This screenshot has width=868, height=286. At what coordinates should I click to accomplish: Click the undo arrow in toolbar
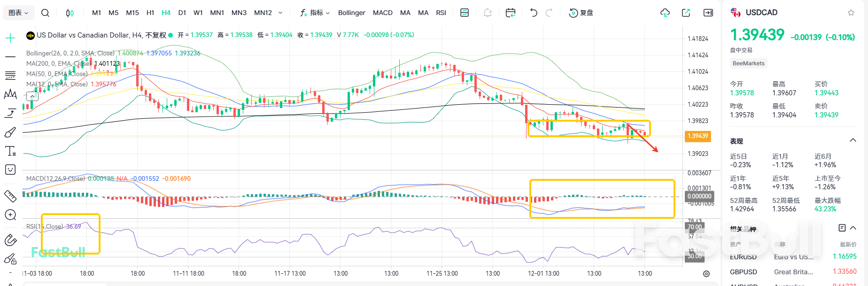pyautogui.click(x=533, y=13)
